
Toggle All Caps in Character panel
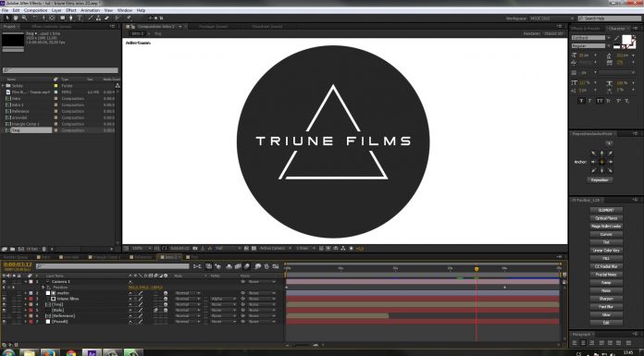click(600, 101)
